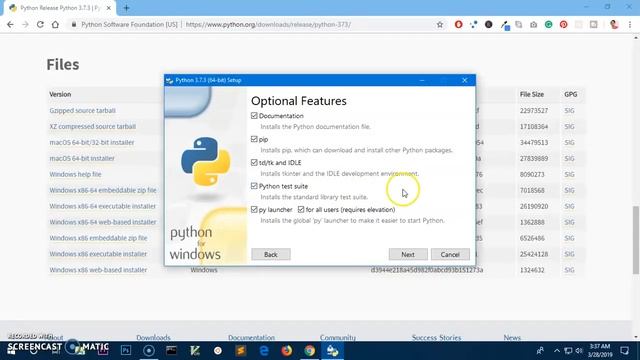640x360 pixels.
Task: Reload the python.org page
Action: [x=40, y=24]
